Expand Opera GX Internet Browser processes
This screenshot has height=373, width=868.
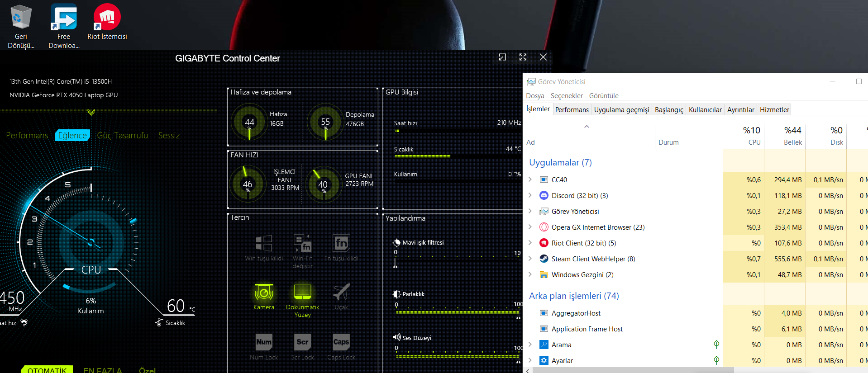pos(530,227)
